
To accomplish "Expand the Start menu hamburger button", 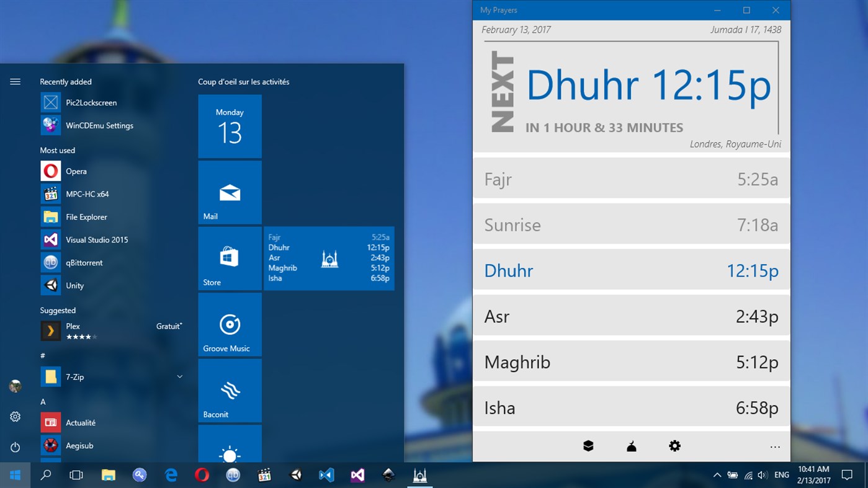I will coord(15,81).
